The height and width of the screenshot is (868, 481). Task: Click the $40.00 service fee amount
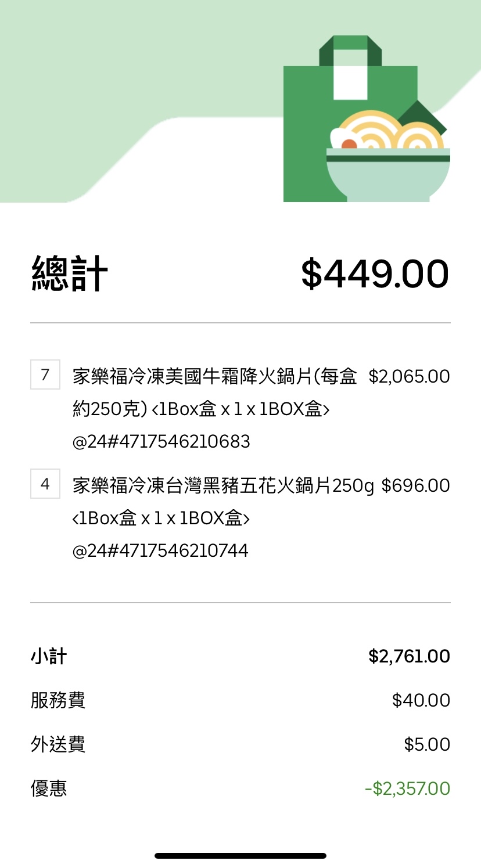[x=421, y=700]
